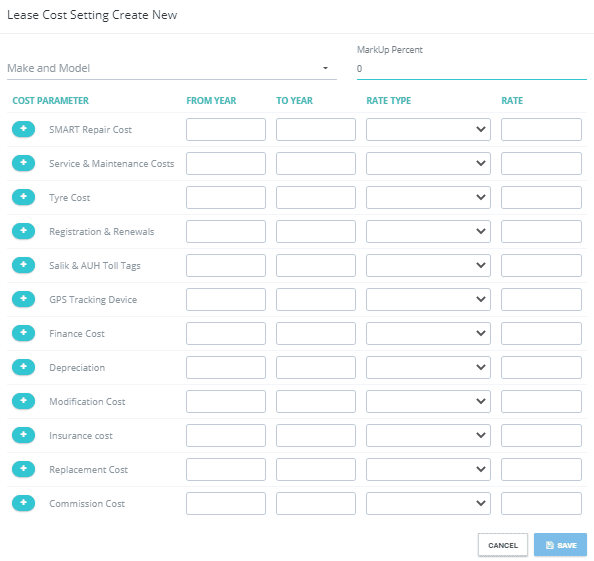Open Rate Type dropdown for SMART Repair Cost
Screen dimensions: 594x561
(x=428, y=130)
